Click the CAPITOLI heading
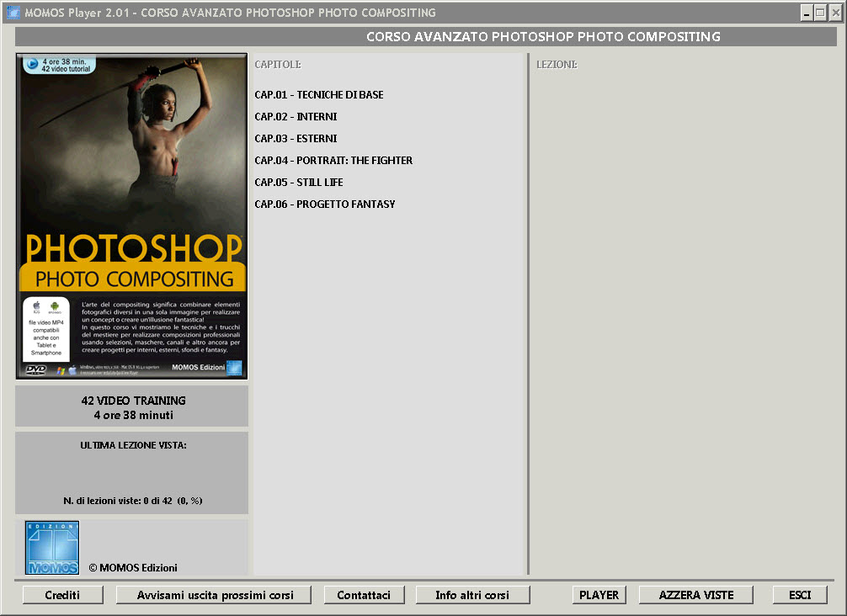The width and height of the screenshot is (847, 616). click(x=278, y=65)
